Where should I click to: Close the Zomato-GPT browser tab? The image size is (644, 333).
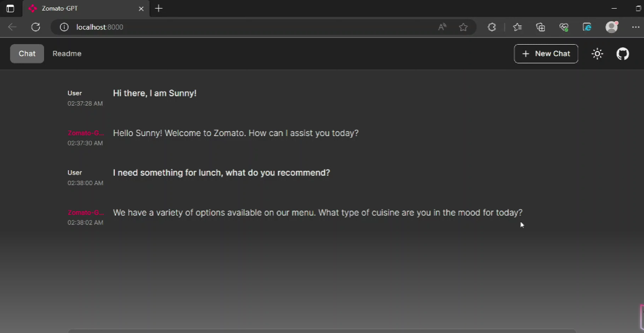[141, 9]
